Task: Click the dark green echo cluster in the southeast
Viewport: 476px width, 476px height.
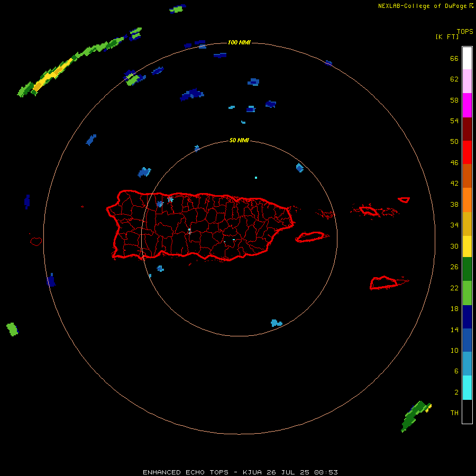Action: click(415, 416)
